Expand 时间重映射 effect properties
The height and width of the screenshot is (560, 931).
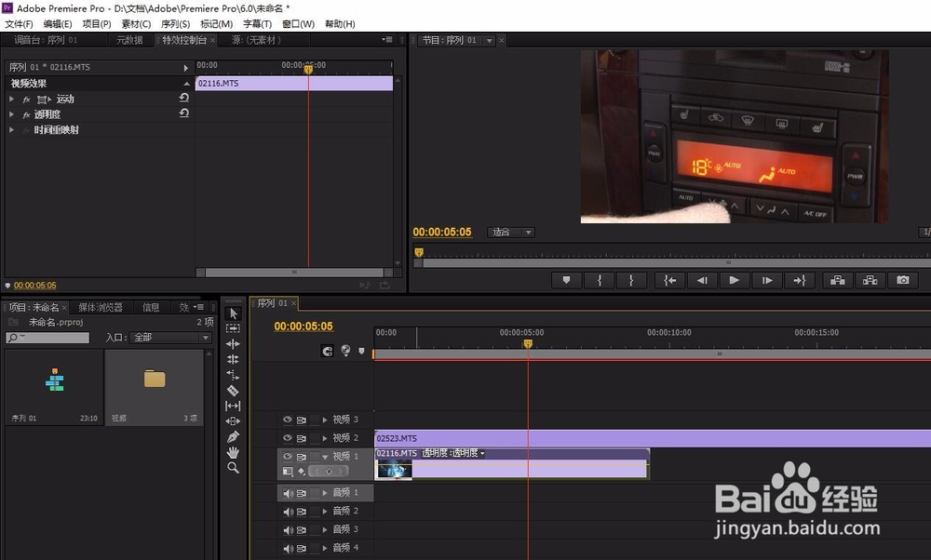click(x=12, y=129)
